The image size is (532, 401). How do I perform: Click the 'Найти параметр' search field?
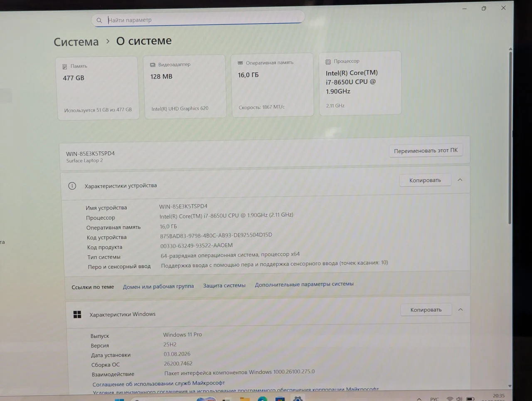point(198,20)
